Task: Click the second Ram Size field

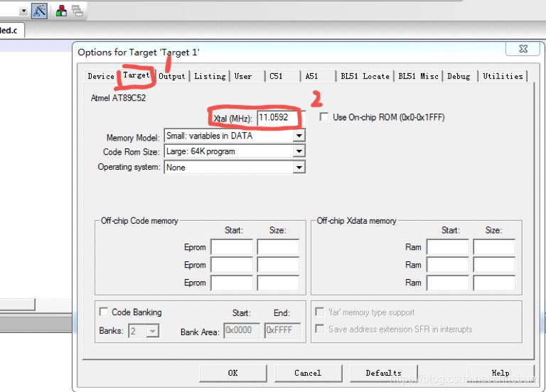Action: [494, 265]
